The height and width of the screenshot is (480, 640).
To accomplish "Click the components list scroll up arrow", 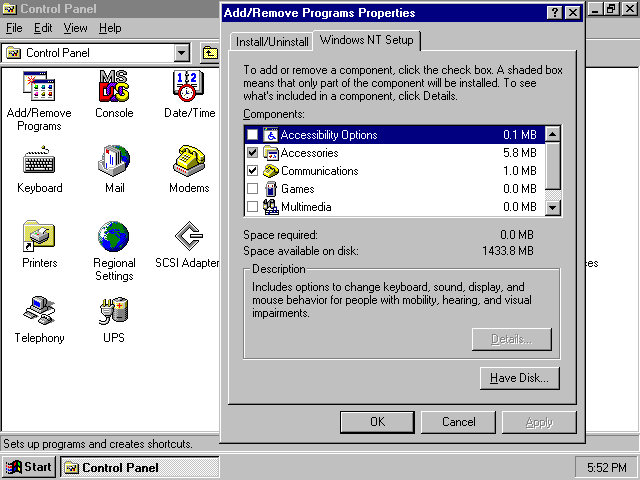I will (553, 134).
